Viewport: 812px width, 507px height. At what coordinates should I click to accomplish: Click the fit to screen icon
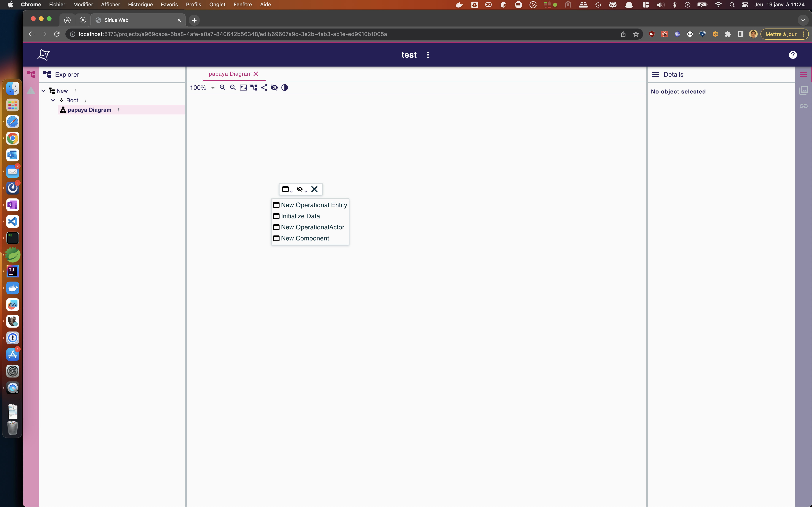click(x=243, y=88)
